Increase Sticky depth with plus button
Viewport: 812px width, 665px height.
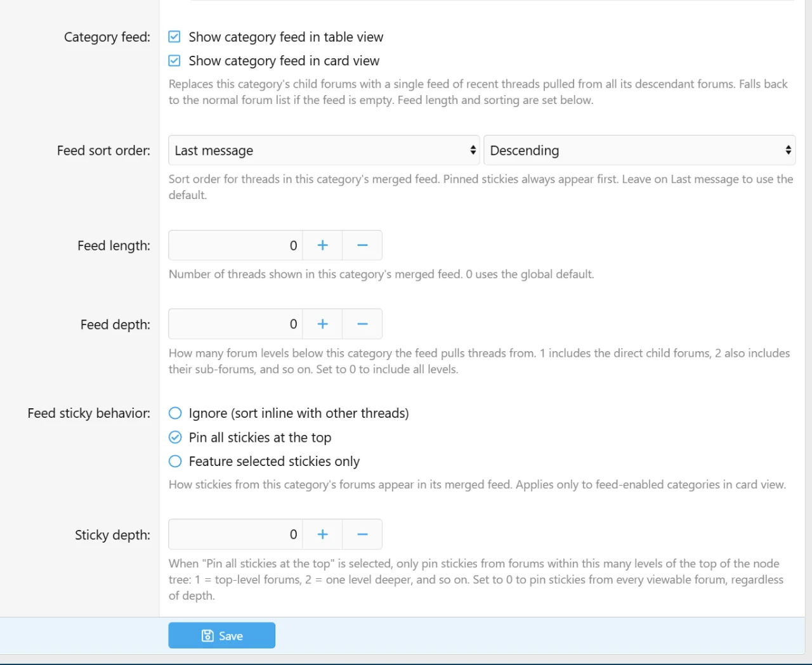pyautogui.click(x=322, y=534)
